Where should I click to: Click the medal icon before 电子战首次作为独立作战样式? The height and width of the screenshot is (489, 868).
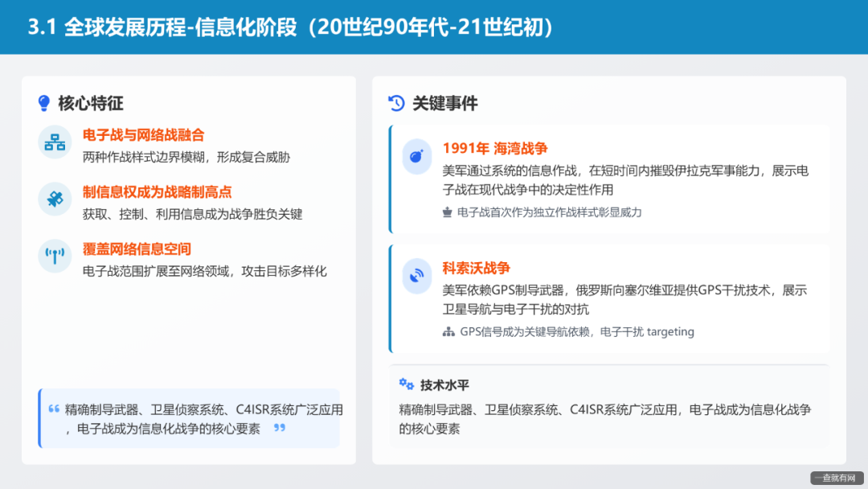(x=447, y=212)
